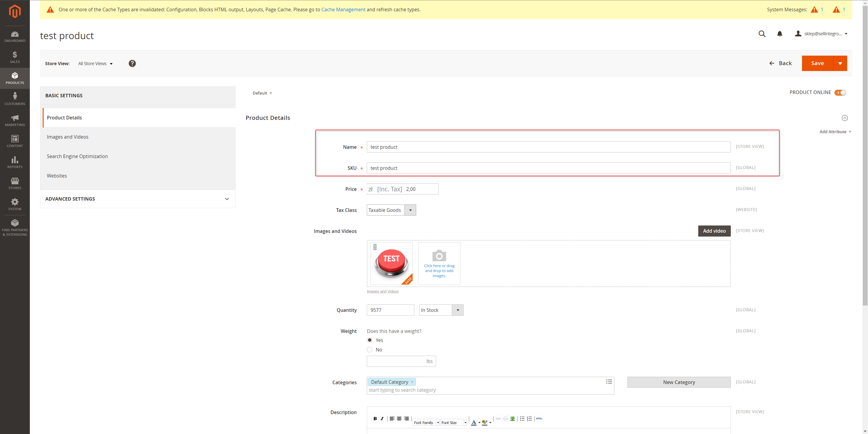Open the Products menu in sidebar
The width and height of the screenshot is (868, 434).
click(15, 78)
